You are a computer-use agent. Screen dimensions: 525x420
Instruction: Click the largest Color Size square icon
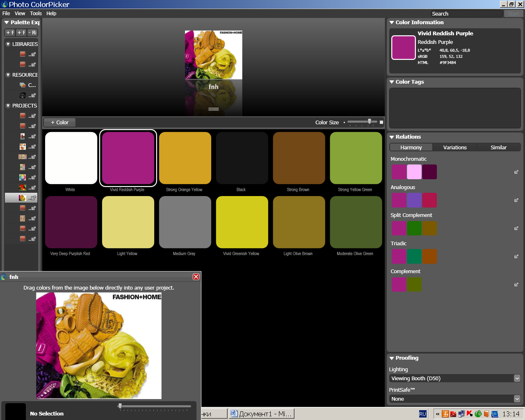381,122
